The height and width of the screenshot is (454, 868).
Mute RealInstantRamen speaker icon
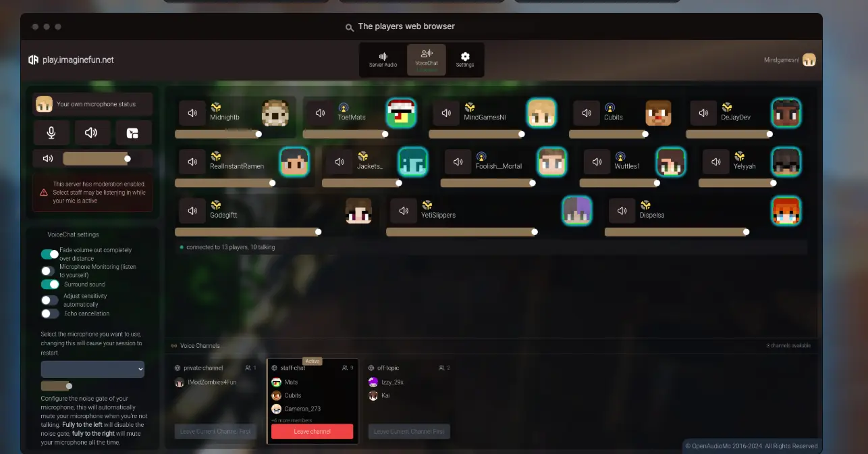192,161
